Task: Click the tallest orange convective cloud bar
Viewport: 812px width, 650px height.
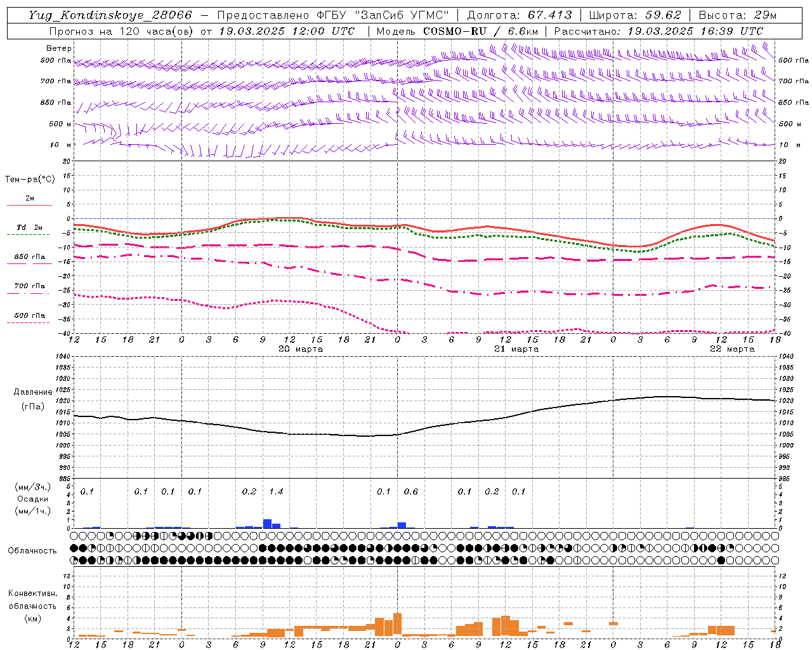Action: [x=398, y=625]
